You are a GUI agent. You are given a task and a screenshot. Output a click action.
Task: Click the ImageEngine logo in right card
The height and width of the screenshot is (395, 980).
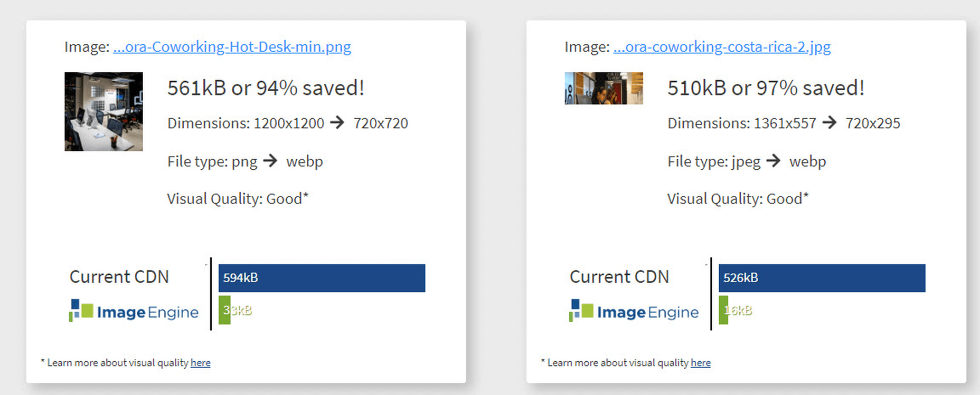634,311
